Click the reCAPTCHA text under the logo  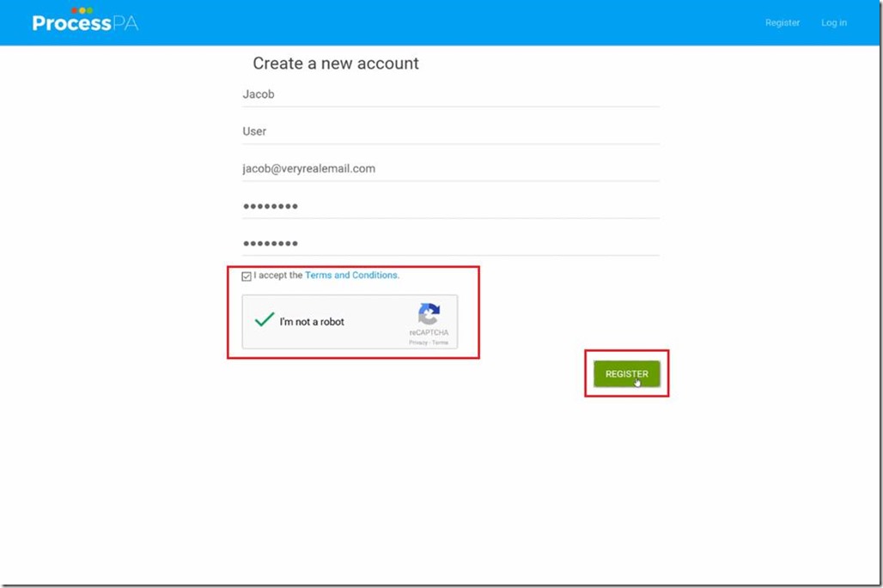pyautogui.click(x=429, y=333)
